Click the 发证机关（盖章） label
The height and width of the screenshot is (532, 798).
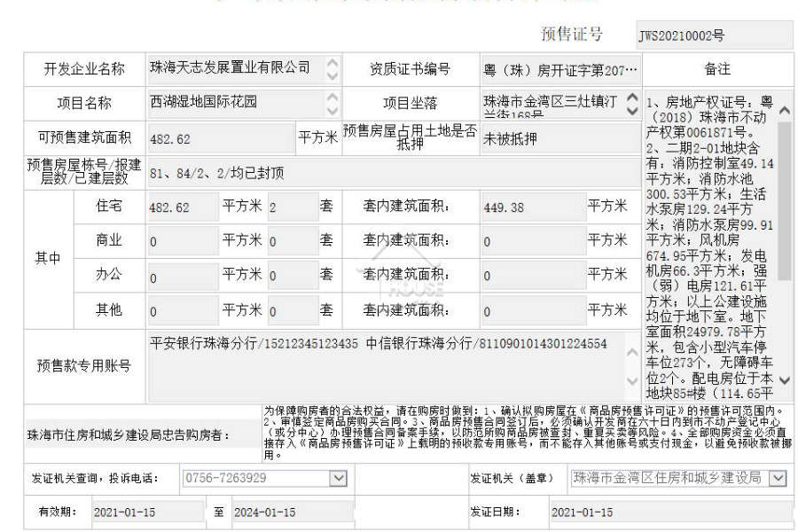[512, 478]
